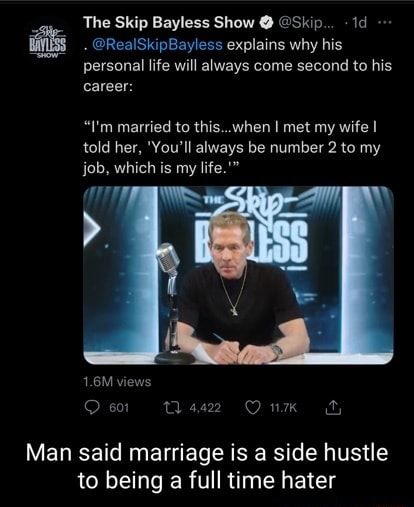Click the @Skip... account handle
The width and height of the screenshot is (414, 507).
pos(303,23)
